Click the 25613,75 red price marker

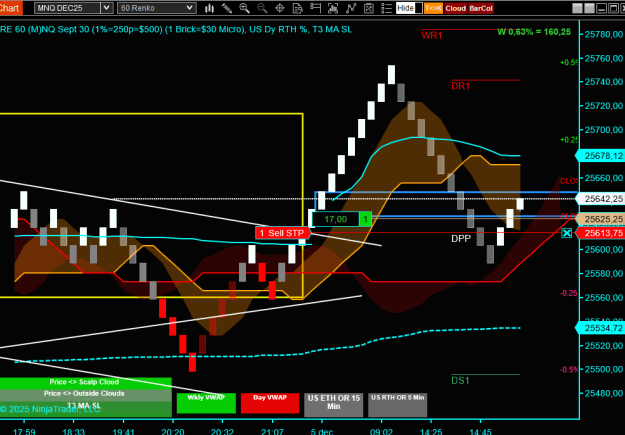(x=600, y=233)
